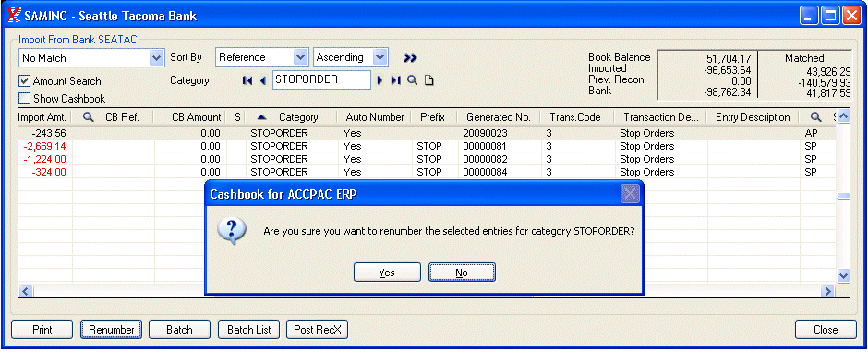Click the double-arrow go button
This screenshot has width=868, height=352.
[410, 57]
